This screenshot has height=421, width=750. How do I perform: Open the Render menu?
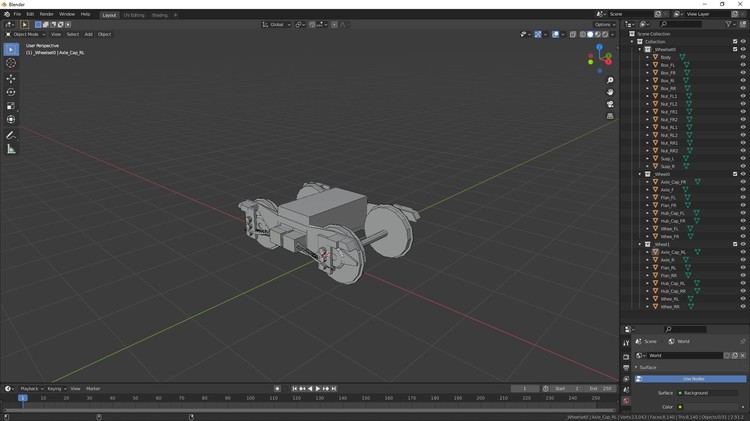tap(46, 14)
